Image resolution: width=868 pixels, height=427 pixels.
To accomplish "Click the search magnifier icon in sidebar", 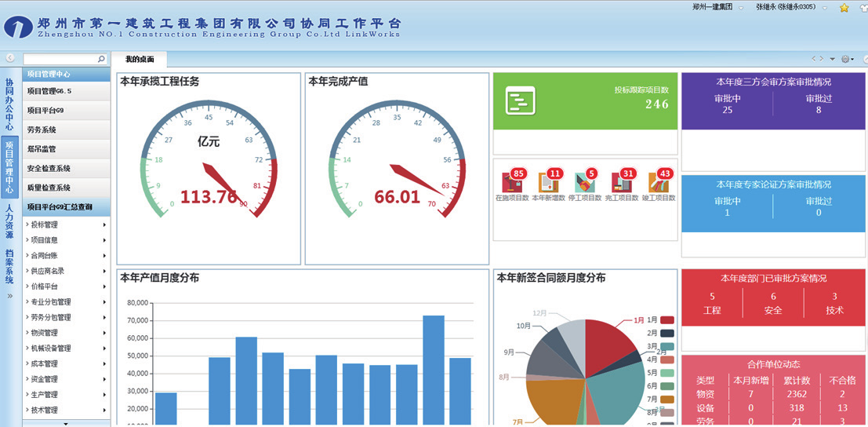I will point(101,59).
